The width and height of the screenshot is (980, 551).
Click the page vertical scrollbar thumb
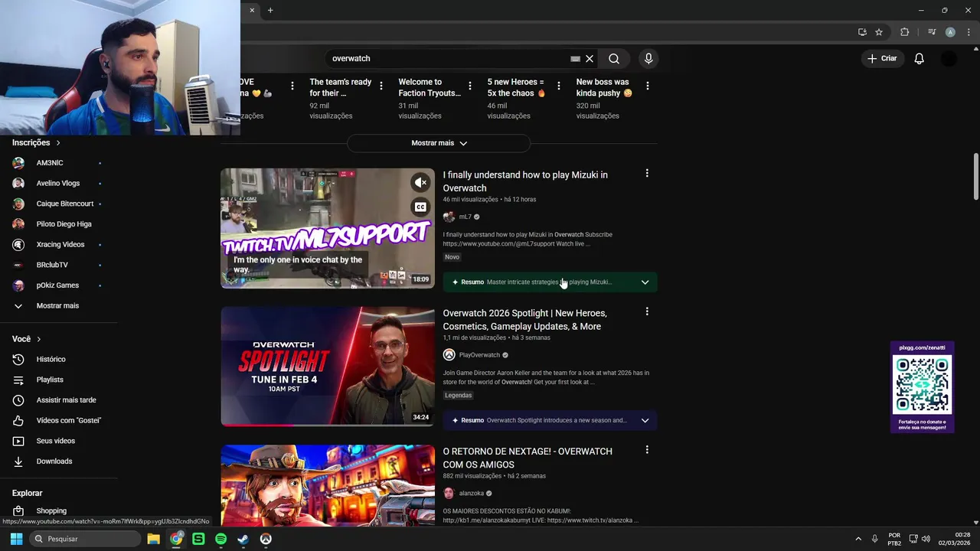pyautogui.click(x=975, y=176)
